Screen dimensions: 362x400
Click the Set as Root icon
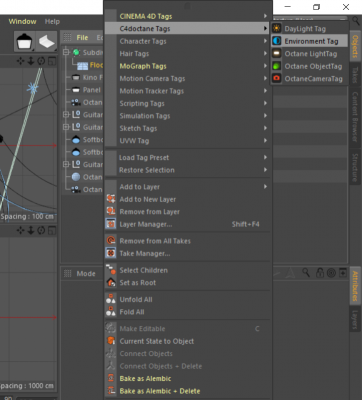click(111, 282)
